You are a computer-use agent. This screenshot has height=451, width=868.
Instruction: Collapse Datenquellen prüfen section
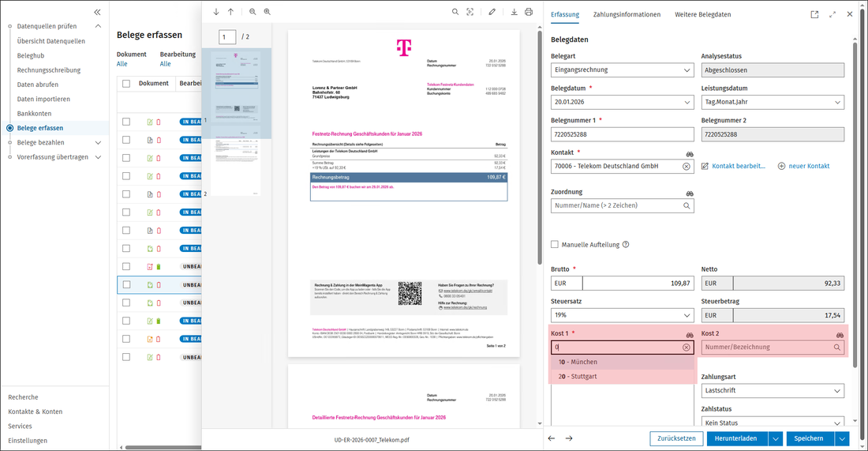point(98,26)
